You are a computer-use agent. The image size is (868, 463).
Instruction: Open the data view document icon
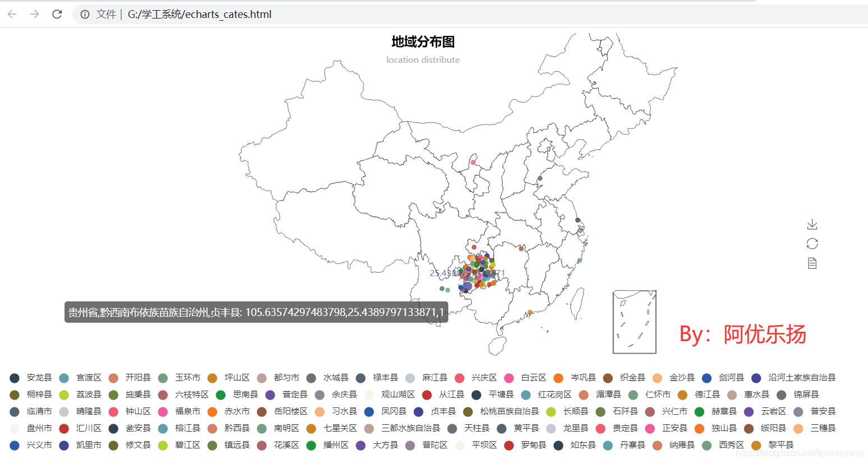click(812, 263)
